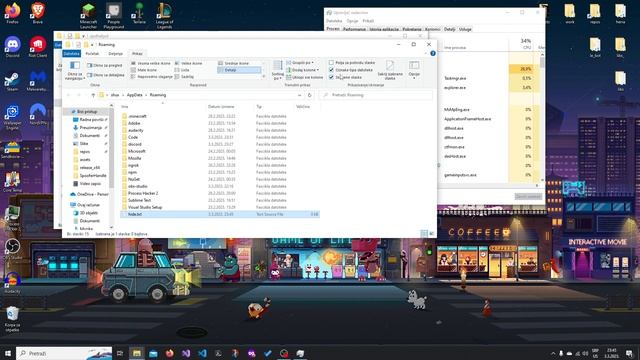The image size is (640, 360).
Task: Click the Explorer help question-mark icon
Action: (x=433, y=53)
